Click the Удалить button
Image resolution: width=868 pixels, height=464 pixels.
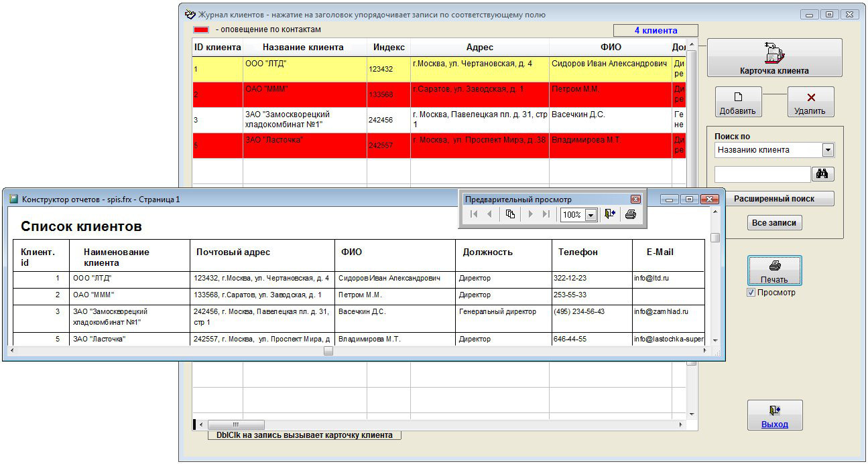810,102
